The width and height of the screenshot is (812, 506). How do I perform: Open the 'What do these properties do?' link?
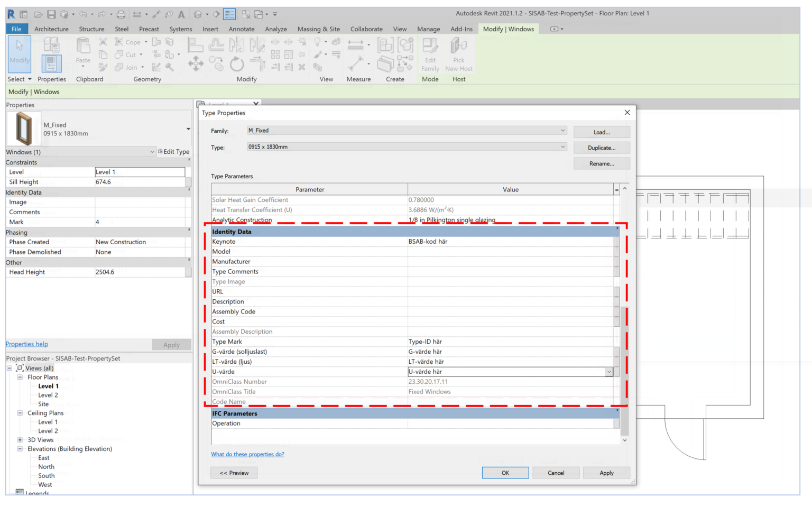click(247, 454)
